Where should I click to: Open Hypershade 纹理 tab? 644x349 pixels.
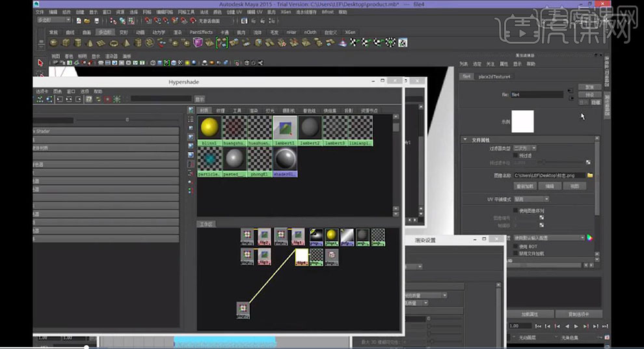tap(221, 111)
